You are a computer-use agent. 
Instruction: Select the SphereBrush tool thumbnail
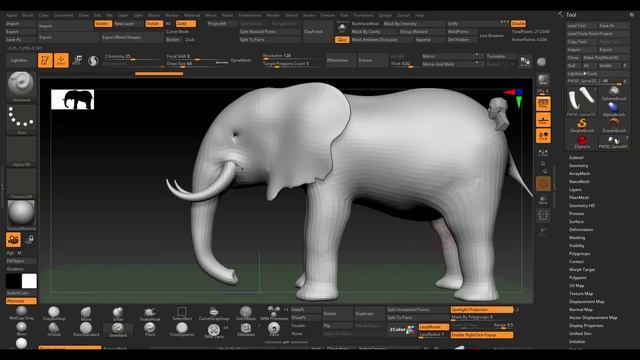click(x=614, y=93)
